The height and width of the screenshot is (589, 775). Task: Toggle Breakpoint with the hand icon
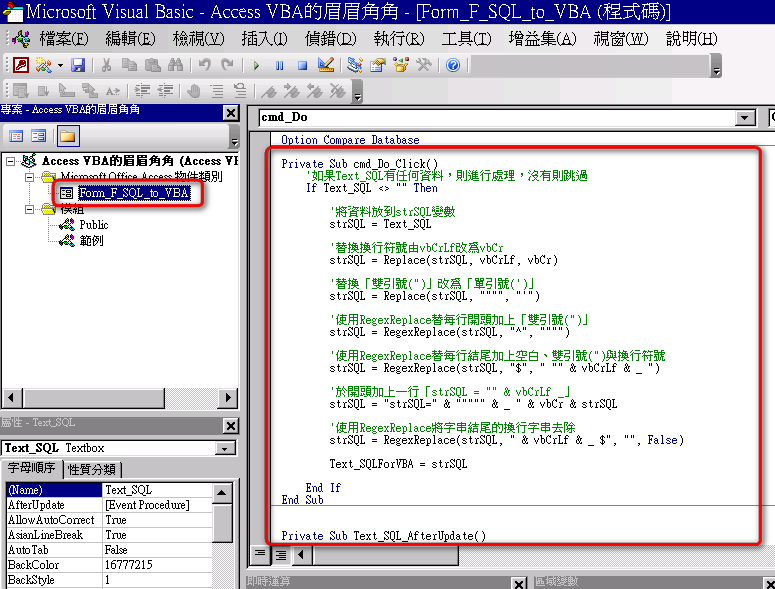tap(194, 91)
